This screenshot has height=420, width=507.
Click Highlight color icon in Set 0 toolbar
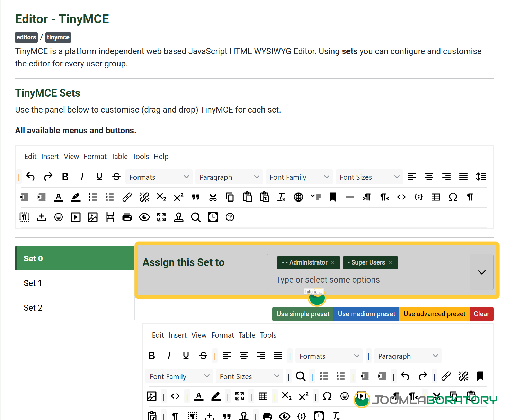[x=216, y=396]
